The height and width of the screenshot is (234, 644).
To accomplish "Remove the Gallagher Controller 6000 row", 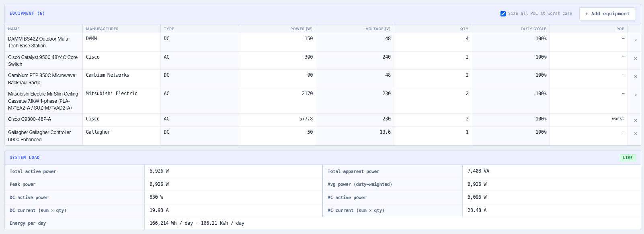I will 635,134.
